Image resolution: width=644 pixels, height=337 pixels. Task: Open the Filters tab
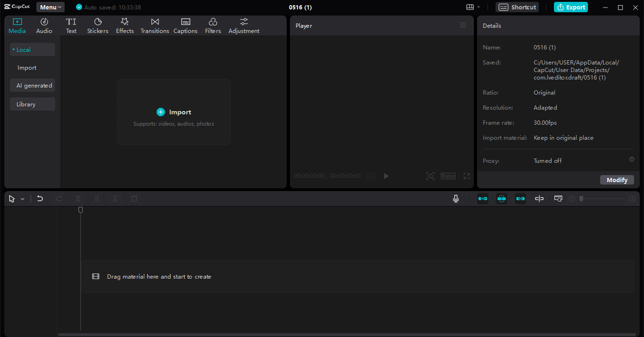[213, 26]
